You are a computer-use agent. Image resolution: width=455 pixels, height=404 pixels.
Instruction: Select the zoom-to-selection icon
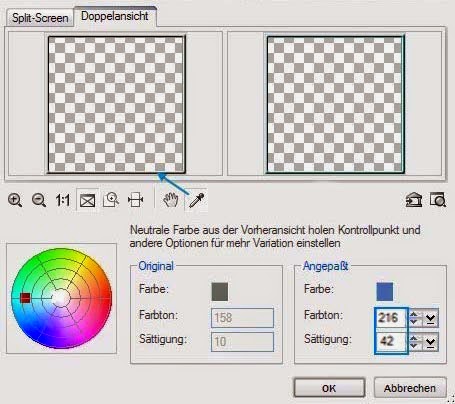coord(111,200)
